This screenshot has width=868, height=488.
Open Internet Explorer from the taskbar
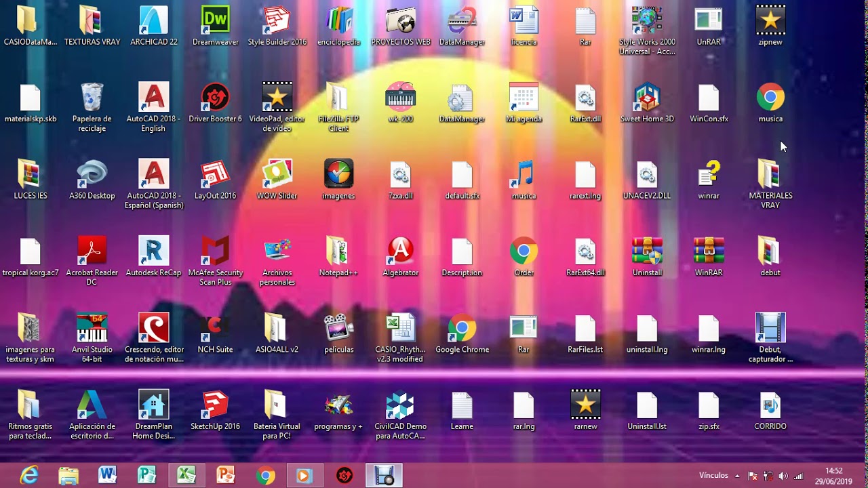click(x=29, y=476)
